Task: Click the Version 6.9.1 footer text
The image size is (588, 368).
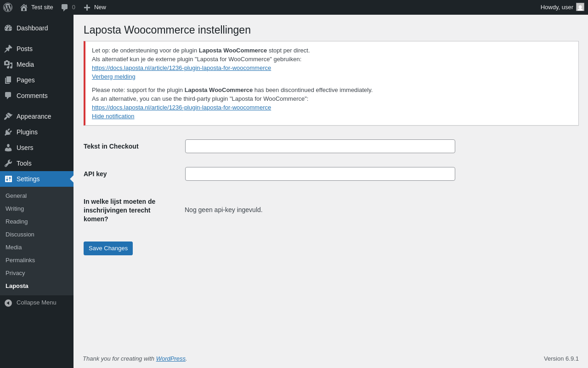Action: click(561, 359)
